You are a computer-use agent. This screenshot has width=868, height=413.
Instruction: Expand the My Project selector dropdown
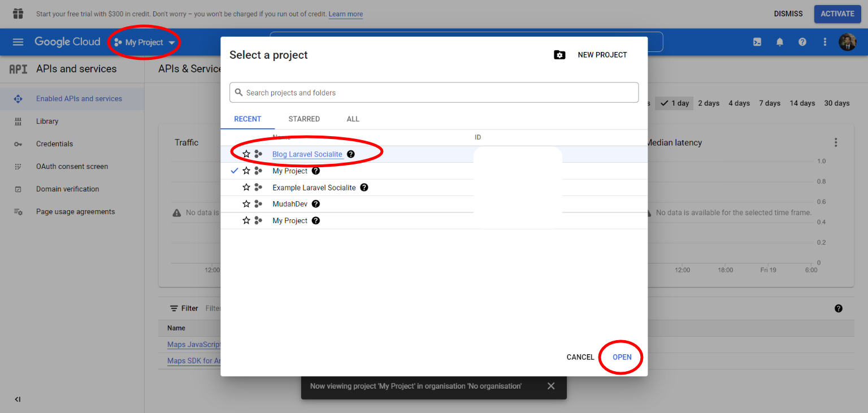coord(145,42)
